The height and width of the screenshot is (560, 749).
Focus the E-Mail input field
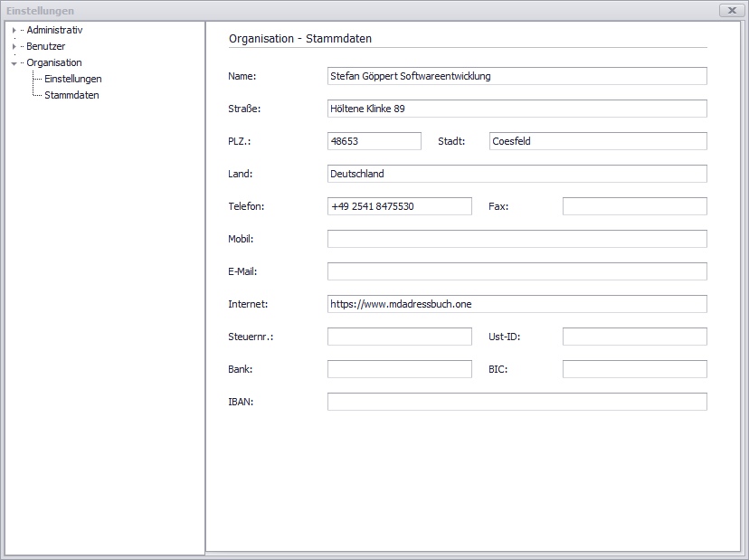click(517, 271)
